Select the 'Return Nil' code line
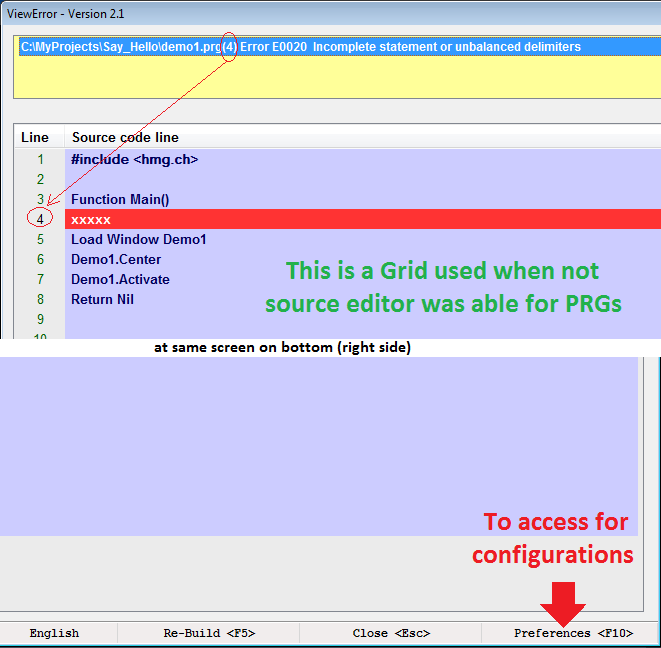This screenshot has height=648, width=661. point(102,299)
